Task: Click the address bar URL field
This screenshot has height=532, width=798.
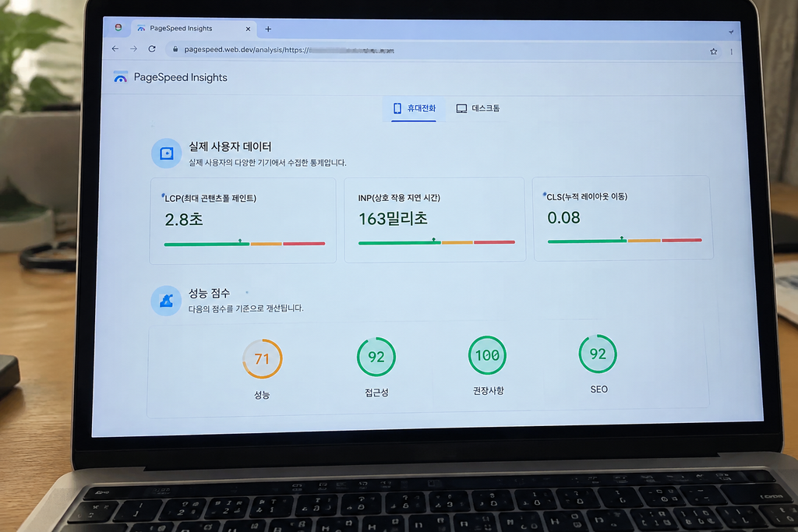Action: pyautogui.click(x=443, y=50)
